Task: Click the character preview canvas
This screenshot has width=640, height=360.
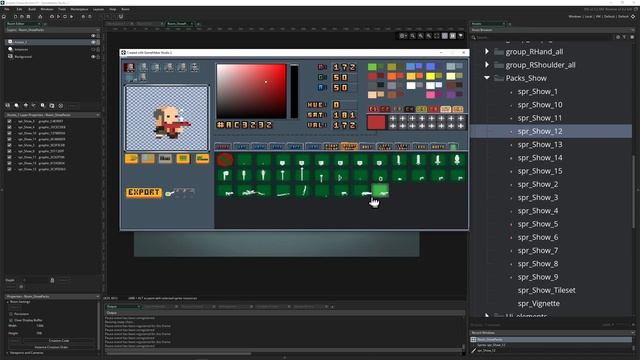Action: (x=167, y=118)
